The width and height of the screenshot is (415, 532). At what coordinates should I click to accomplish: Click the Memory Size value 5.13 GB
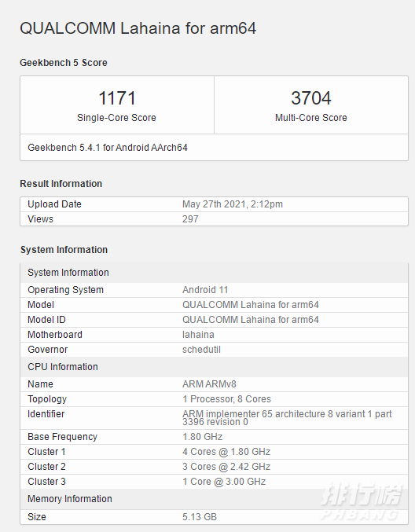[200, 517]
